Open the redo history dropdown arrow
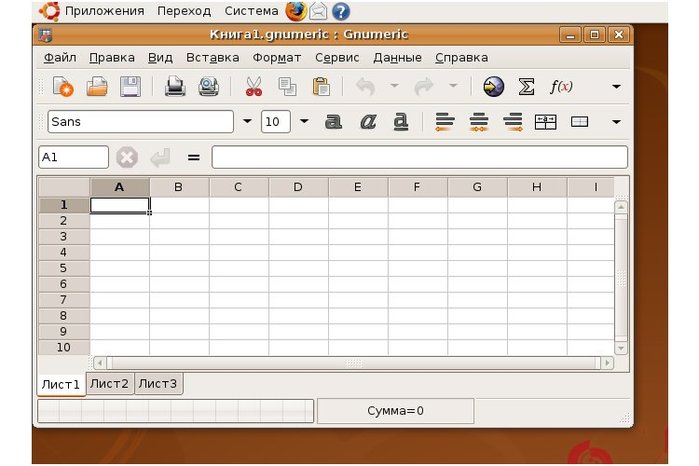This screenshot has height=466, width=699. click(x=453, y=85)
